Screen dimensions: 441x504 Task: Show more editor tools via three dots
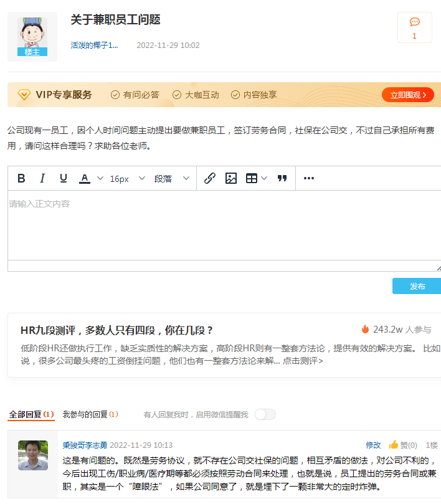pyautogui.click(x=309, y=178)
